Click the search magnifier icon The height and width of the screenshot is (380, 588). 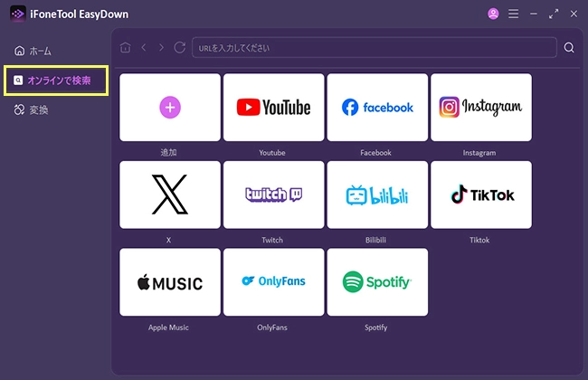[x=569, y=48]
